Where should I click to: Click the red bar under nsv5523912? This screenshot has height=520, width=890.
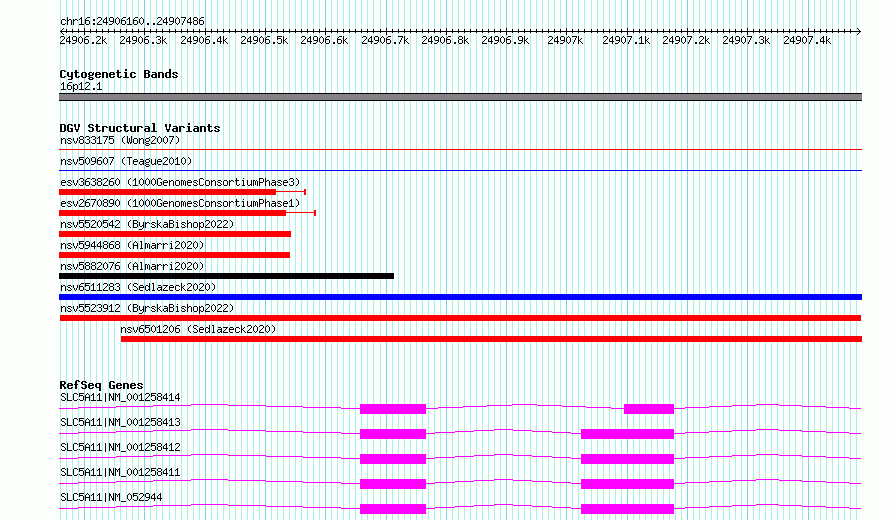point(460,318)
